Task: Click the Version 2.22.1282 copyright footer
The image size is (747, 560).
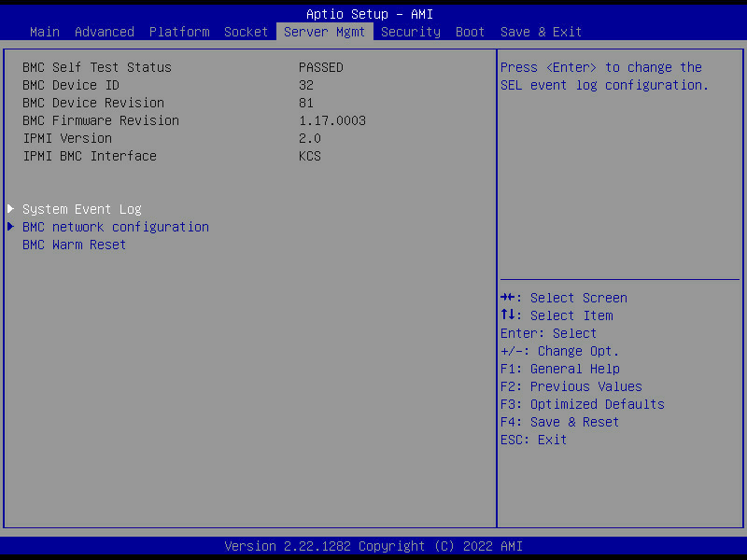Action: 373,546
